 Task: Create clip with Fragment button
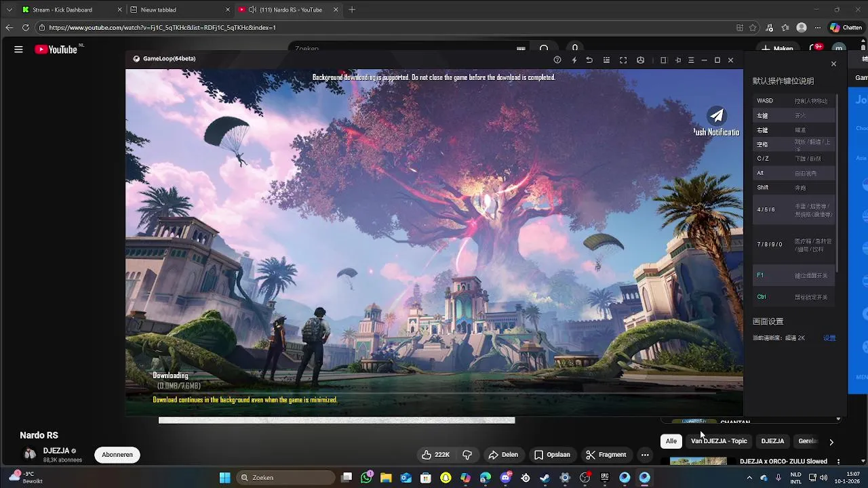click(x=606, y=455)
